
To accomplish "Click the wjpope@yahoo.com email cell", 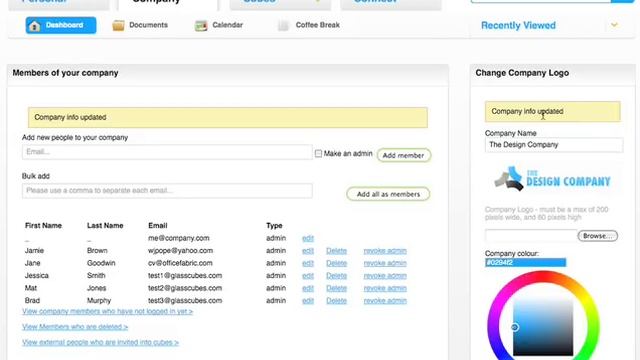I will [x=180, y=251].
